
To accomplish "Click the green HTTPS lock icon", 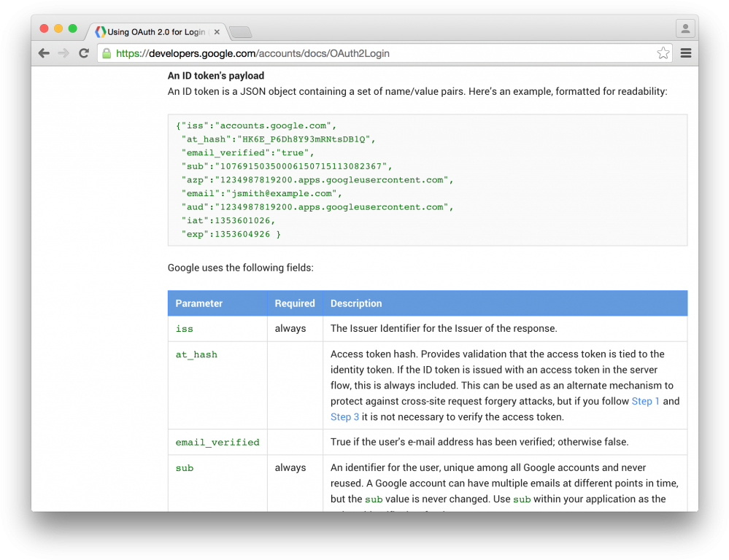I will point(107,52).
